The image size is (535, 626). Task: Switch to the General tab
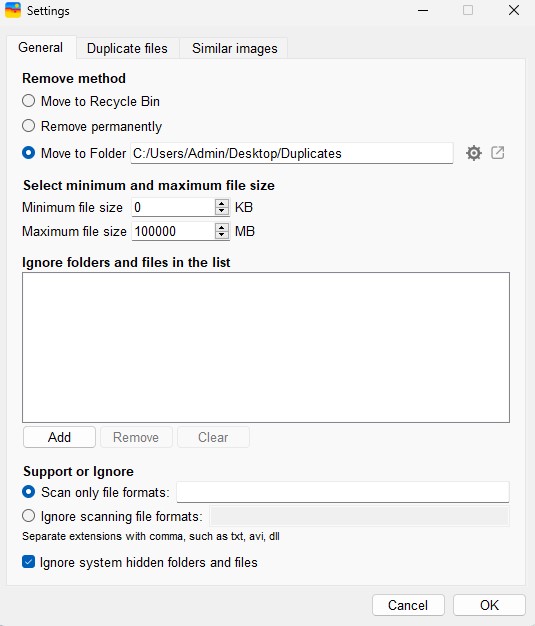(x=41, y=48)
